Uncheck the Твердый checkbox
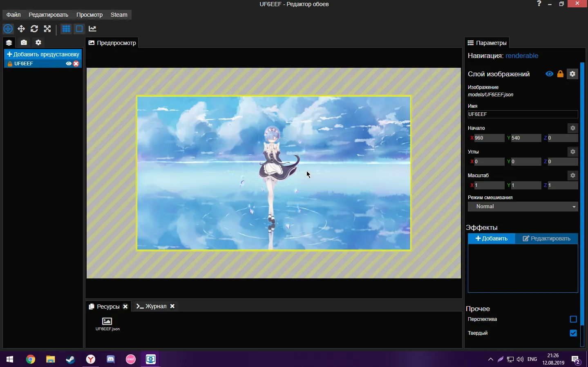Viewport: 588px width, 367px height. coord(573,333)
